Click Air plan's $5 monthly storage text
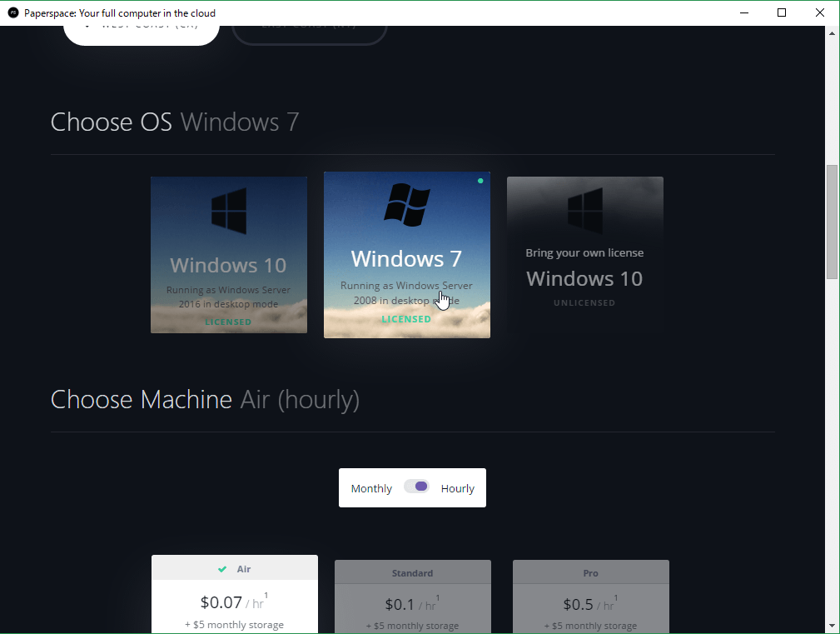Image resolution: width=840 pixels, height=634 pixels. click(234, 625)
